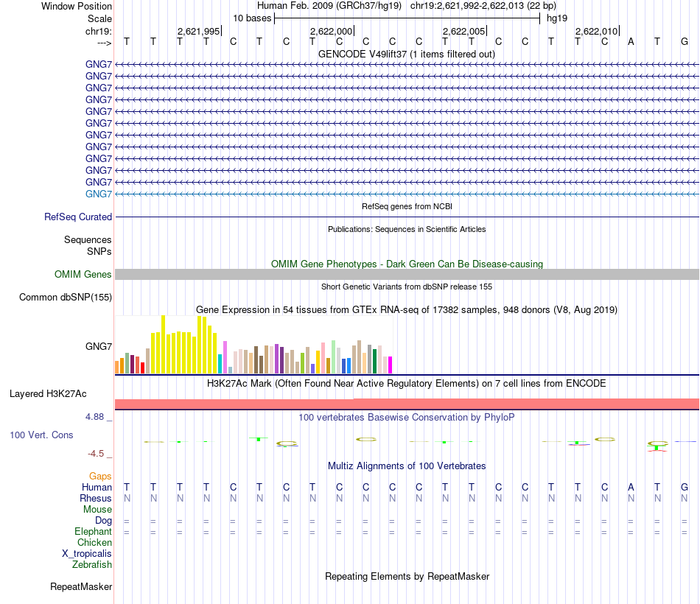700x604 pixels.
Task: Click the Window Position label
Action: click(x=77, y=6)
